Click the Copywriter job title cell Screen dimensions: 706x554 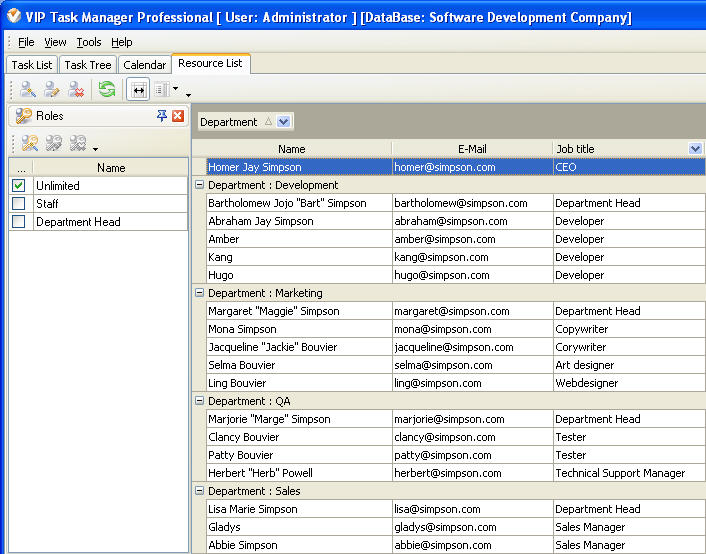(x=629, y=329)
